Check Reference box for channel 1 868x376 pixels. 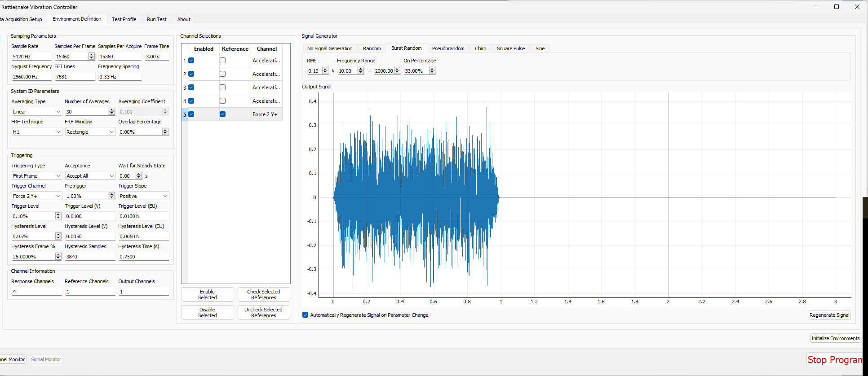(222, 61)
